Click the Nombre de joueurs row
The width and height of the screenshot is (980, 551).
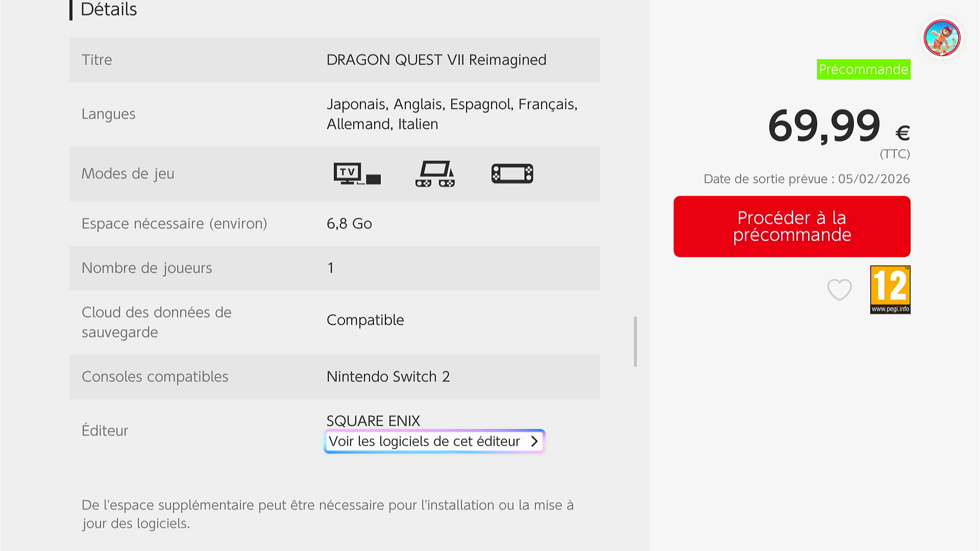click(334, 268)
